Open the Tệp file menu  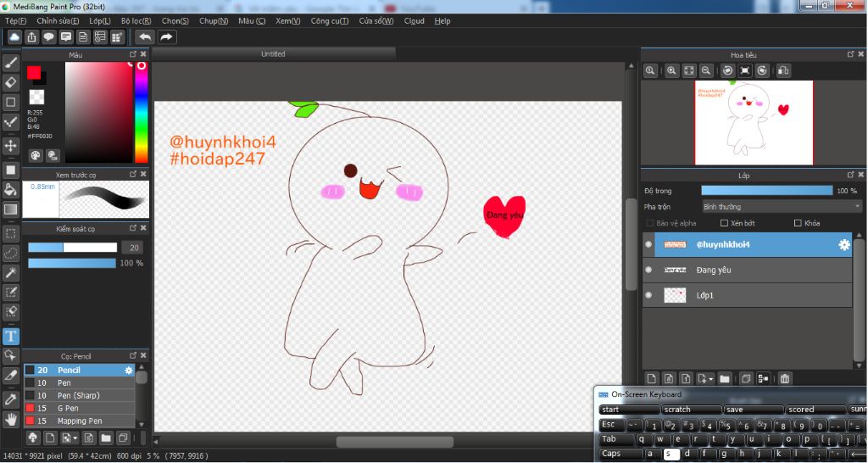[x=15, y=20]
